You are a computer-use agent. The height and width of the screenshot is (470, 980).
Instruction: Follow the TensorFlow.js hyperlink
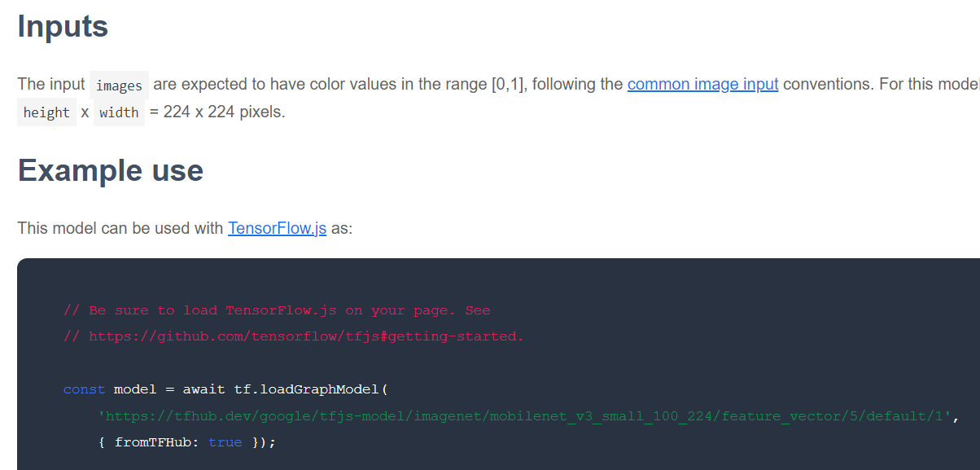coord(277,228)
